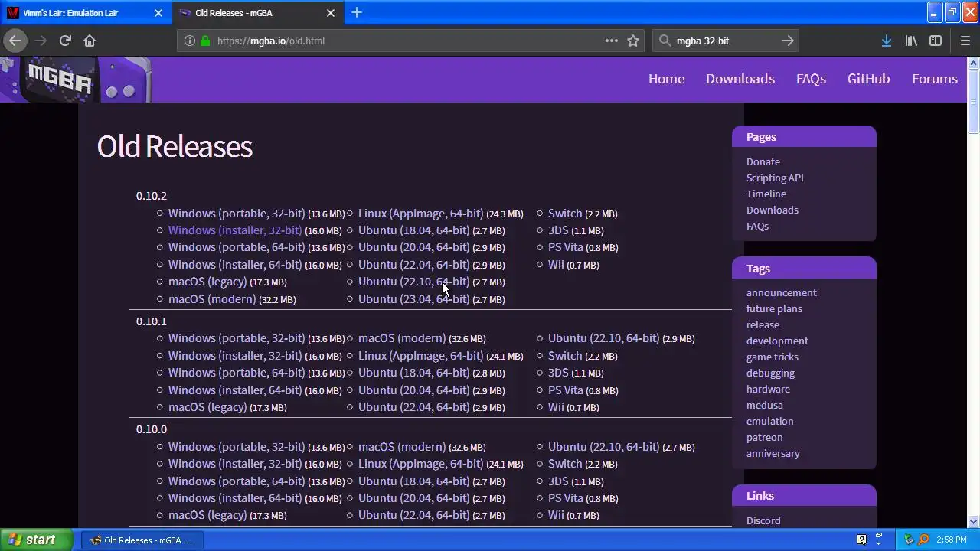Image resolution: width=980 pixels, height=551 pixels.
Task: Open Home in site navigation
Action: 666,79
